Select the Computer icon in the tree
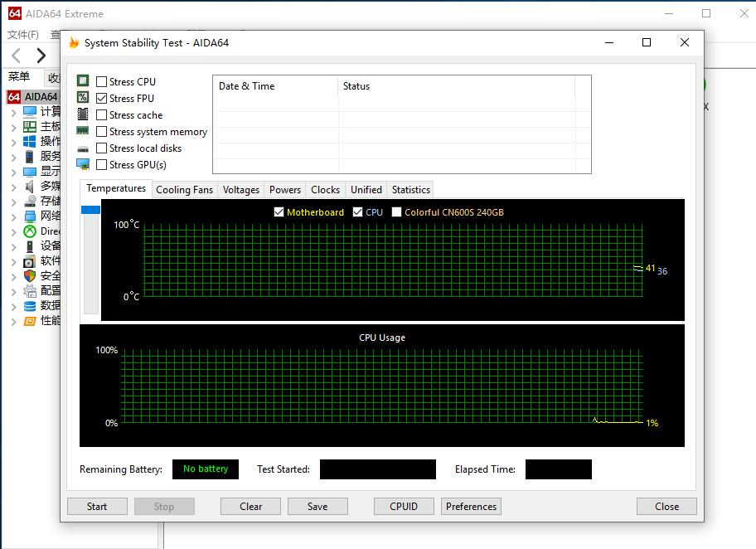This screenshot has height=549, width=756. click(x=30, y=112)
